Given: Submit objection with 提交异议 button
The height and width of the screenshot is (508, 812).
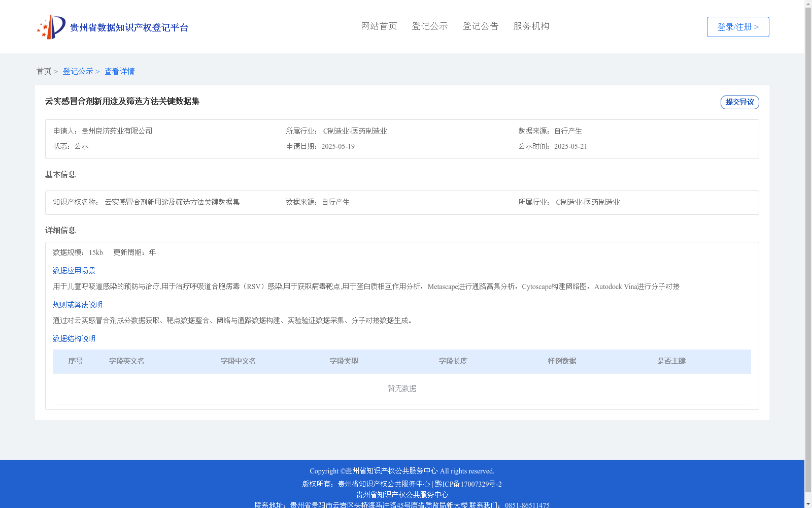Looking at the screenshot, I should 740,102.
